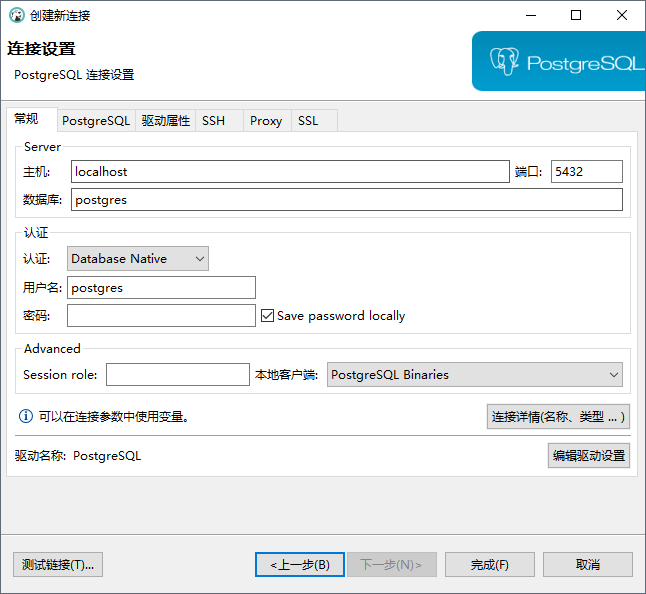Click the 驱动名称: PostgreSQL text
Screen dimensions: 646x594
pos(78,456)
